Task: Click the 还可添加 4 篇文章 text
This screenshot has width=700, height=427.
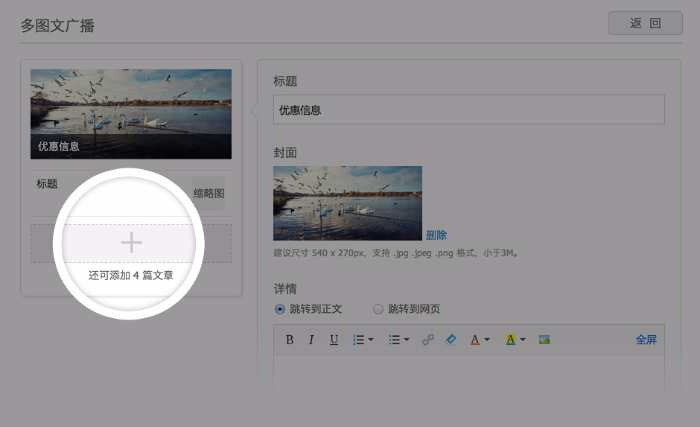Action: 131,275
